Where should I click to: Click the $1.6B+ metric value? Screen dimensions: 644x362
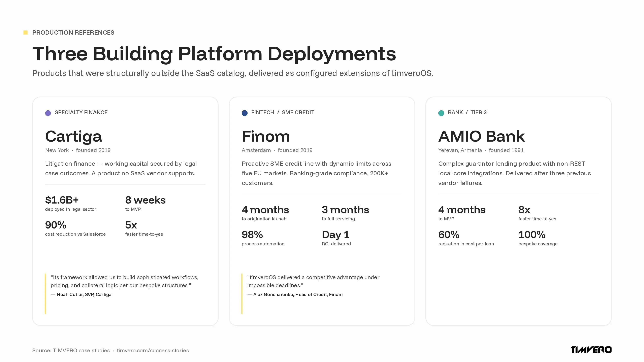[x=62, y=200]
